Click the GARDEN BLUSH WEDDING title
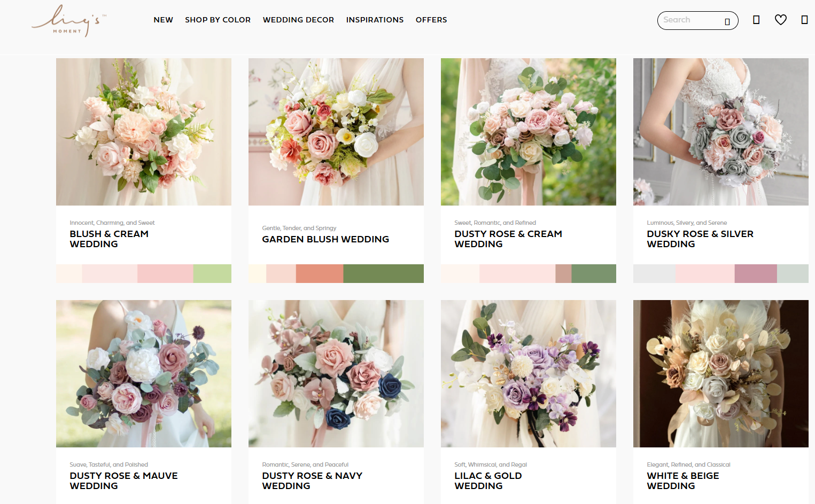The image size is (815, 504). coord(325,239)
